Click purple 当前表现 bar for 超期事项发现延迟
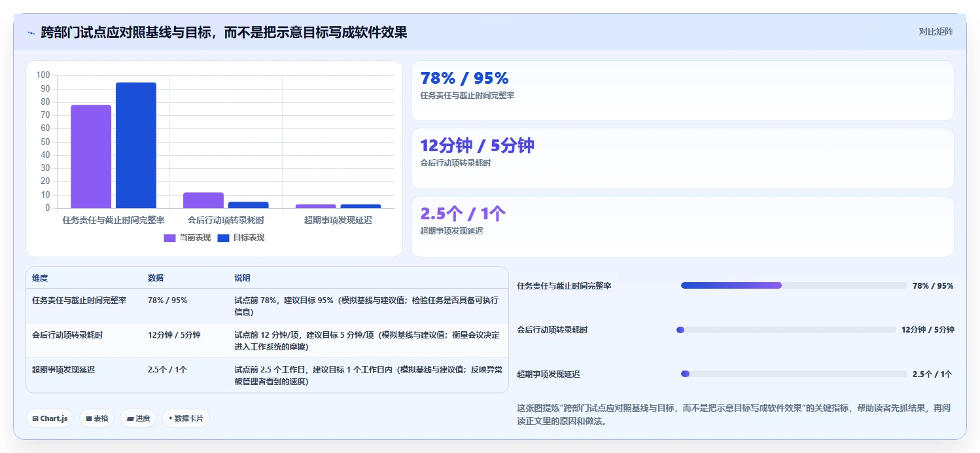This screenshot has height=453, width=980. tap(316, 206)
